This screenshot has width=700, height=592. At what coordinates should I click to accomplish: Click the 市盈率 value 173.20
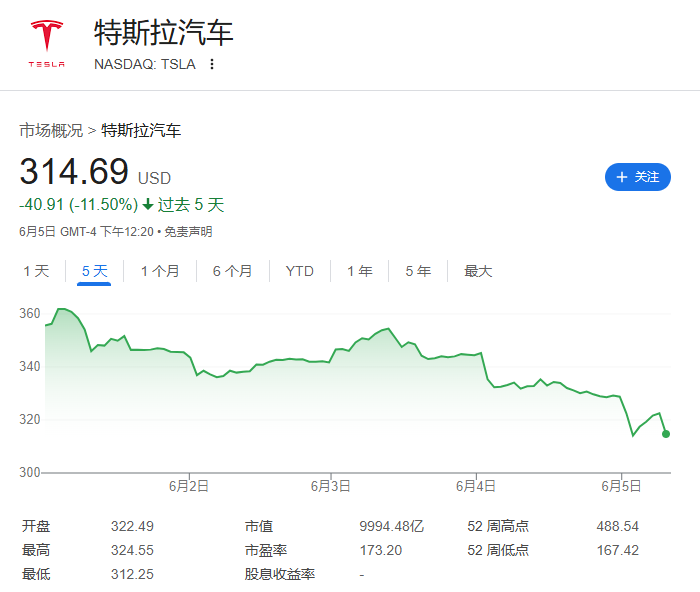tap(381, 550)
